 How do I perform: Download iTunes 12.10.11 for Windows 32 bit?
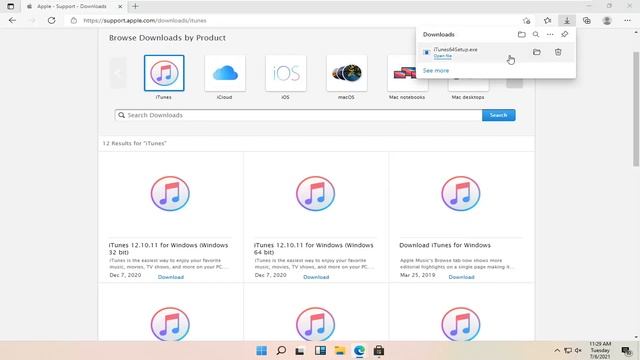point(171,277)
